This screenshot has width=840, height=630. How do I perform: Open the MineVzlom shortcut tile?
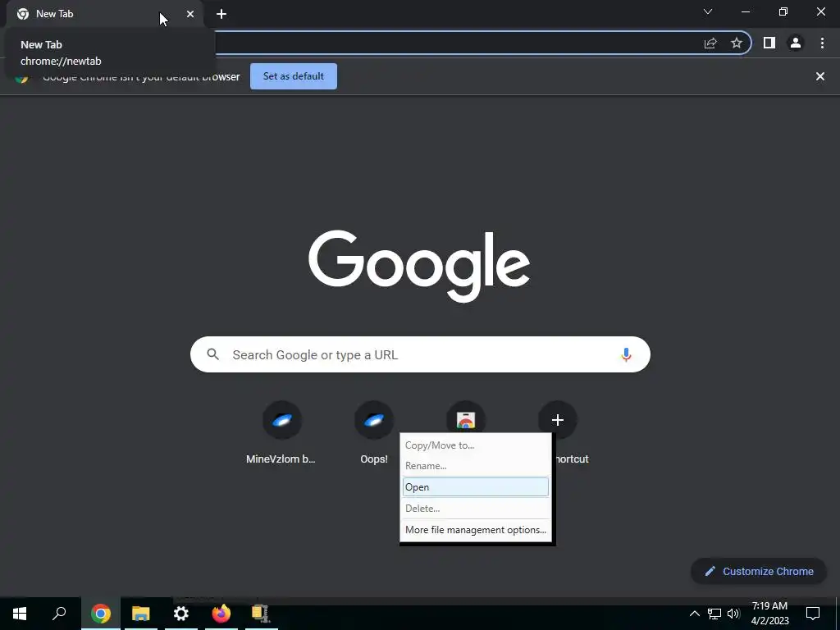click(x=282, y=420)
